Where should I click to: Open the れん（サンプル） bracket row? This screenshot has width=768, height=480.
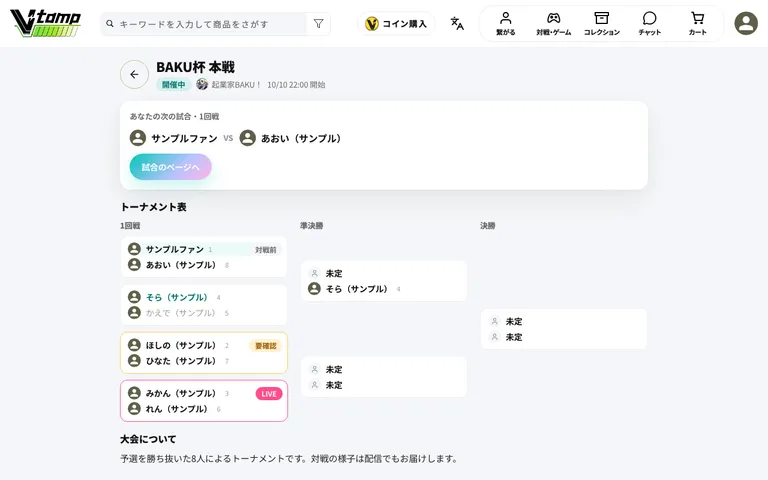pos(203,409)
